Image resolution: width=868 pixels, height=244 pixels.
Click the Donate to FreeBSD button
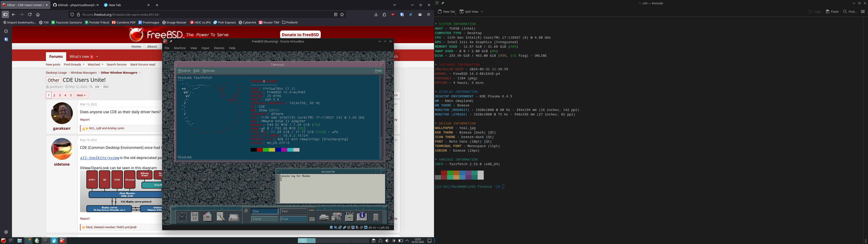tap(300, 34)
